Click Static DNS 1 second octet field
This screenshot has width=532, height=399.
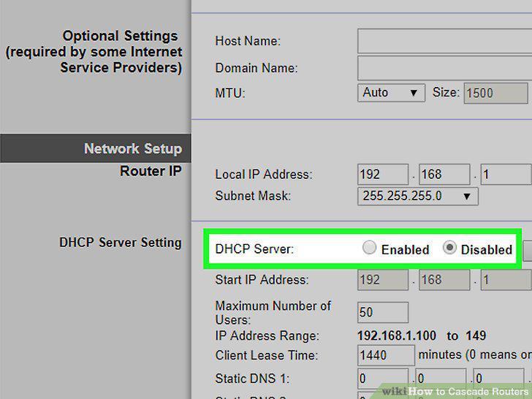click(441, 379)
